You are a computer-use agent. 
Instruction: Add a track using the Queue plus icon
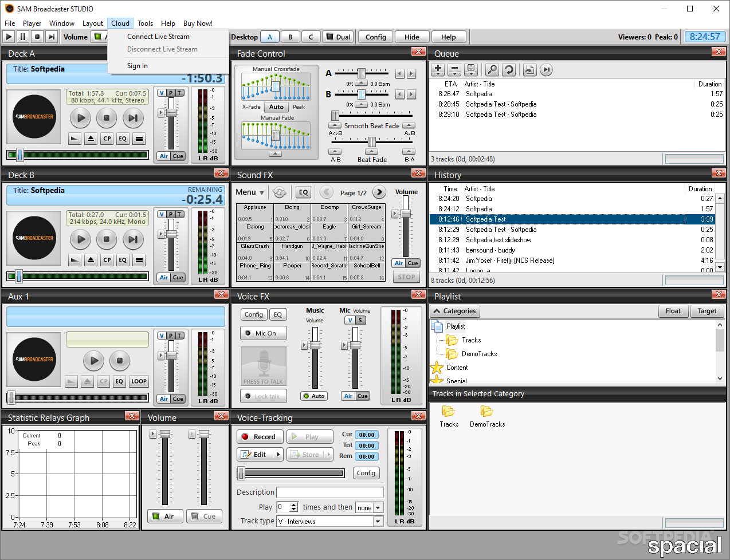pyautogui.click(x=438, y=69)
